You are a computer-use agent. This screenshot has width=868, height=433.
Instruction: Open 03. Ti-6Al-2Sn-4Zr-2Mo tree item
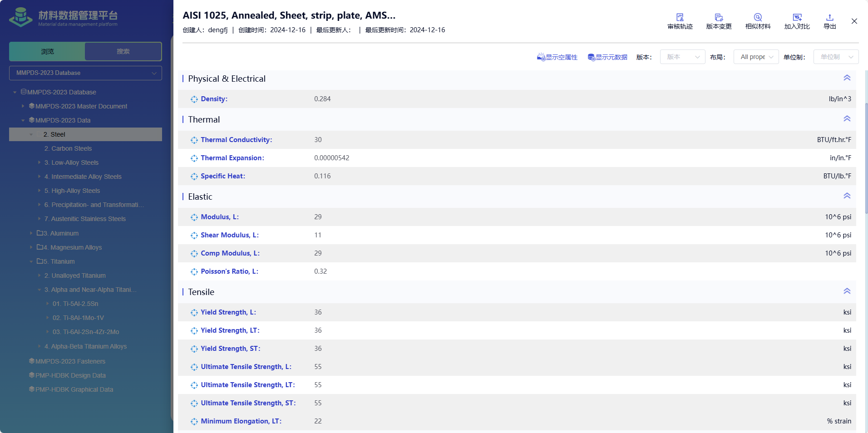point(86,332)
